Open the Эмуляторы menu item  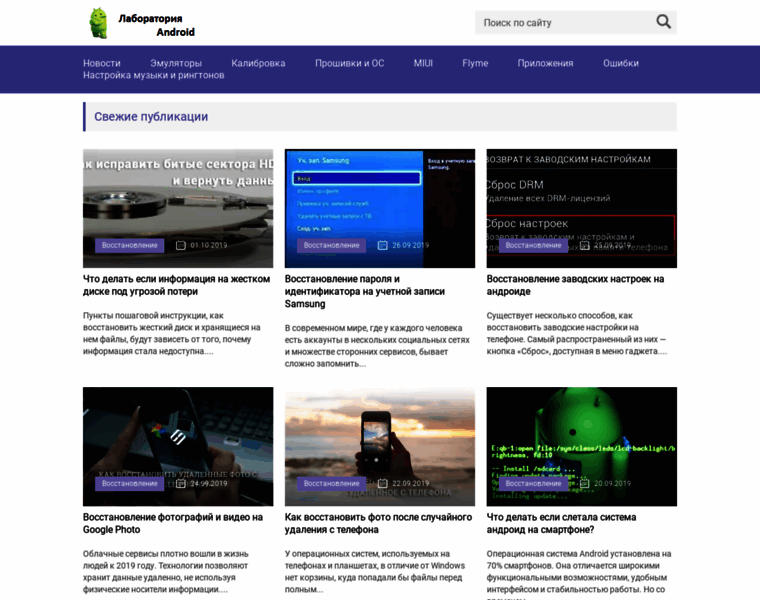coord(176,63)
